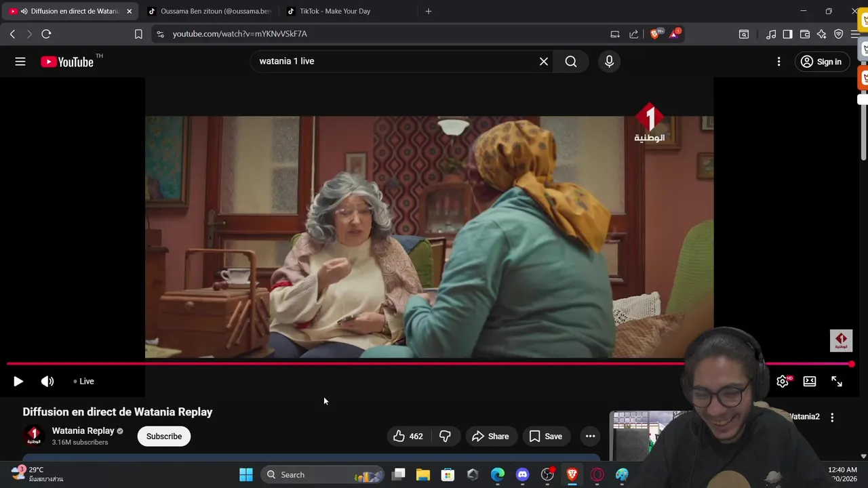Run the search with the magnifier button
This screenshot has width=868, height=488.
point(571,62)
